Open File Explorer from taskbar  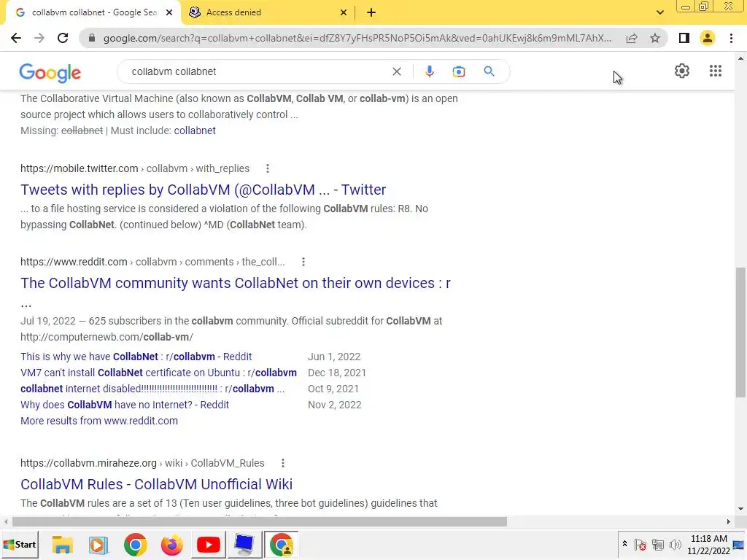(63, 544)
